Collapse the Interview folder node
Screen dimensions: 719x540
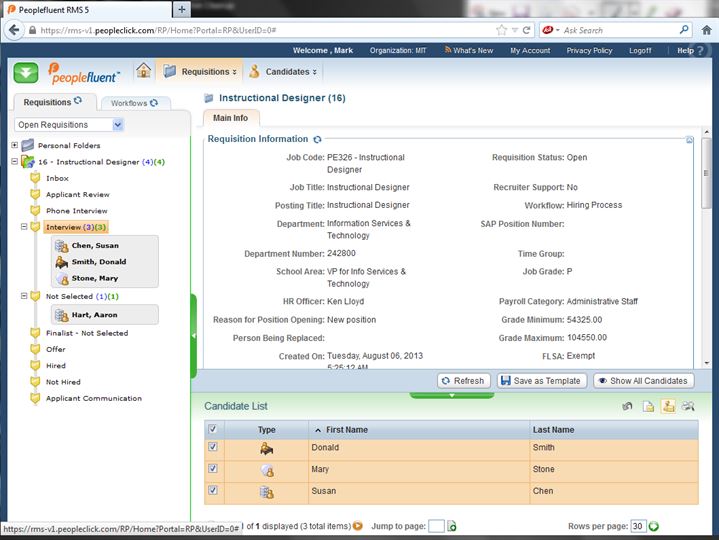pyautogui.click(x=23, y=227)
